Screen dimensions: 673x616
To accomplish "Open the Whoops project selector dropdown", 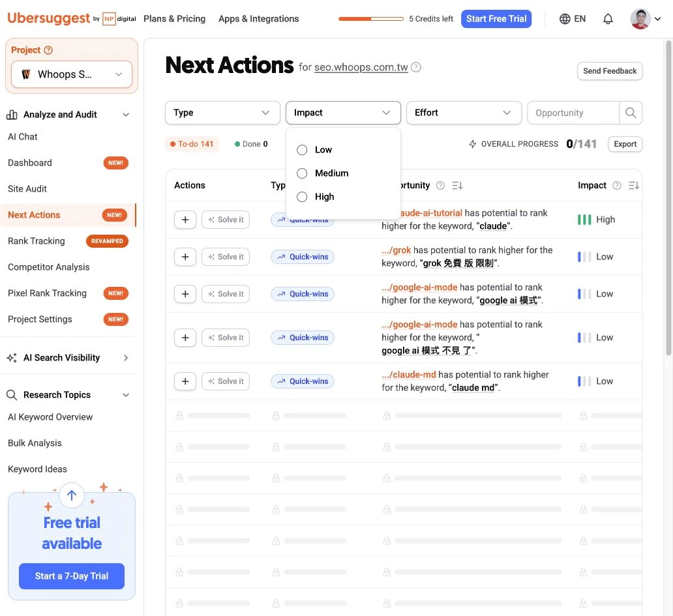I will tap(72, 75).
